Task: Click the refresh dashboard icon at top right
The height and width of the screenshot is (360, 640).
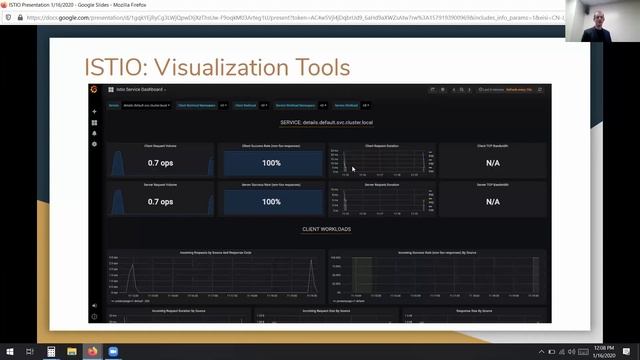Action: [540, 89]
